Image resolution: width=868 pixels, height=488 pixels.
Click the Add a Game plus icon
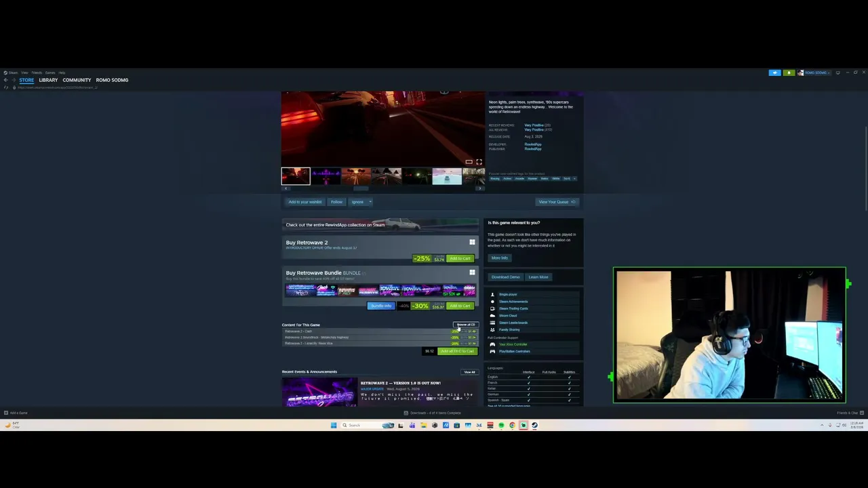click(x=5, y=413)
